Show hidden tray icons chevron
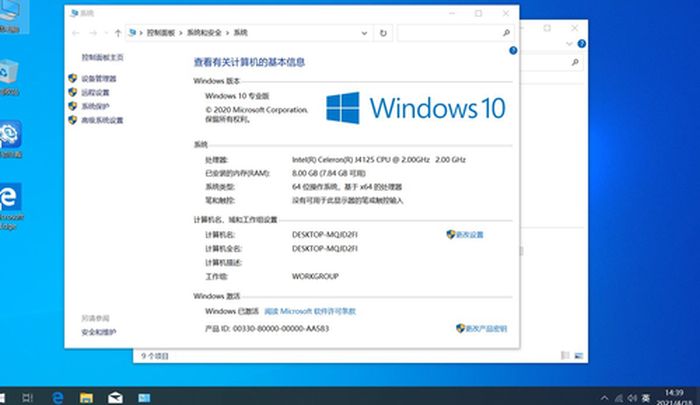700x405 pixels. pos(604,398)
